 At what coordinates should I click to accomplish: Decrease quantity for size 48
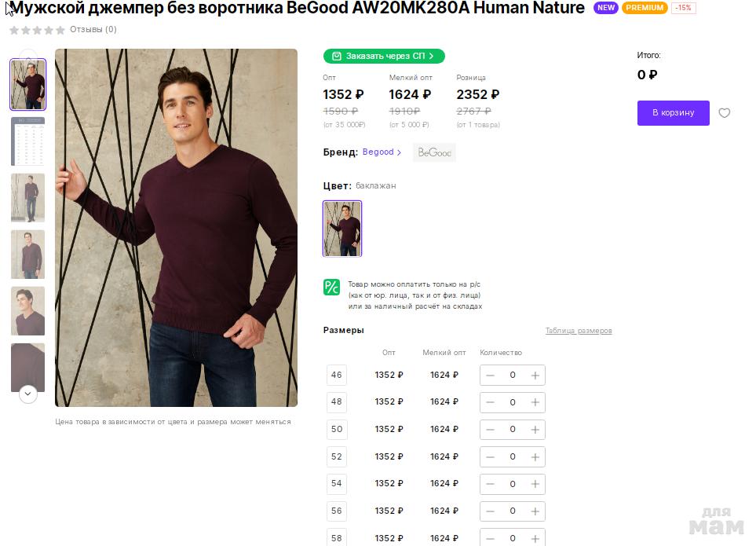tap(491, 402)
